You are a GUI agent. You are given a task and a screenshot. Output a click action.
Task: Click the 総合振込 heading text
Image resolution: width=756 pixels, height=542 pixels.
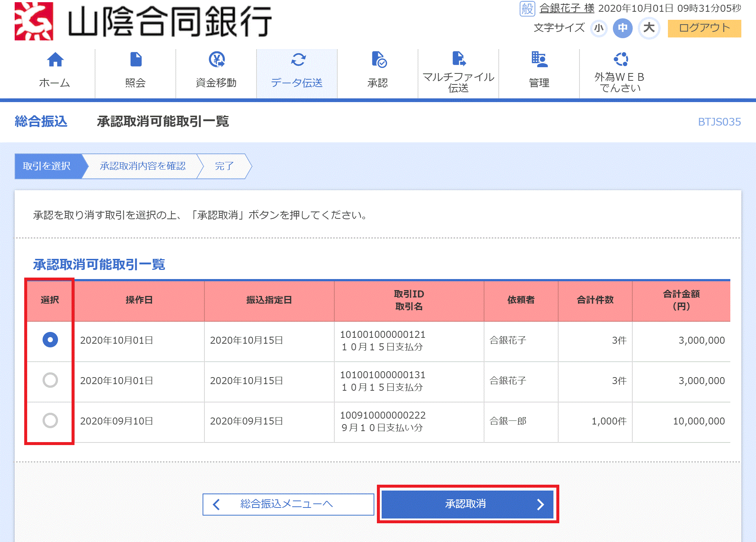(41, 122)
